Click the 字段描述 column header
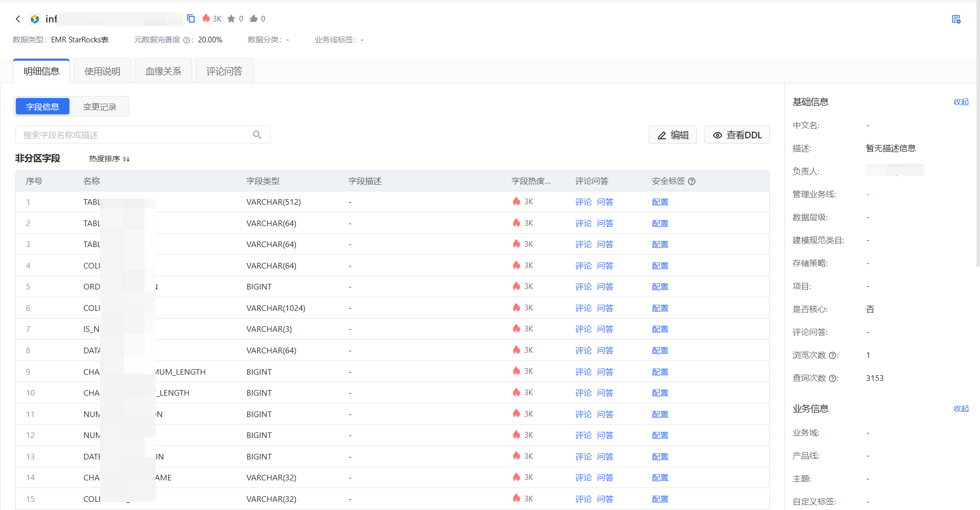This screenshot has height=510, width=980. coord(365,181)
